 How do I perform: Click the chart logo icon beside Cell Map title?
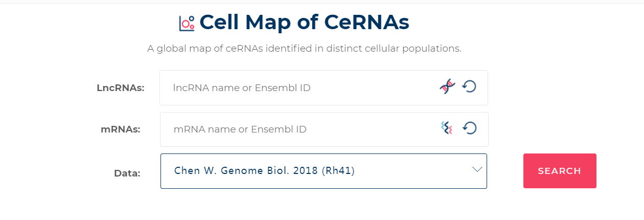pyautogui.click(x=187, y=23)
